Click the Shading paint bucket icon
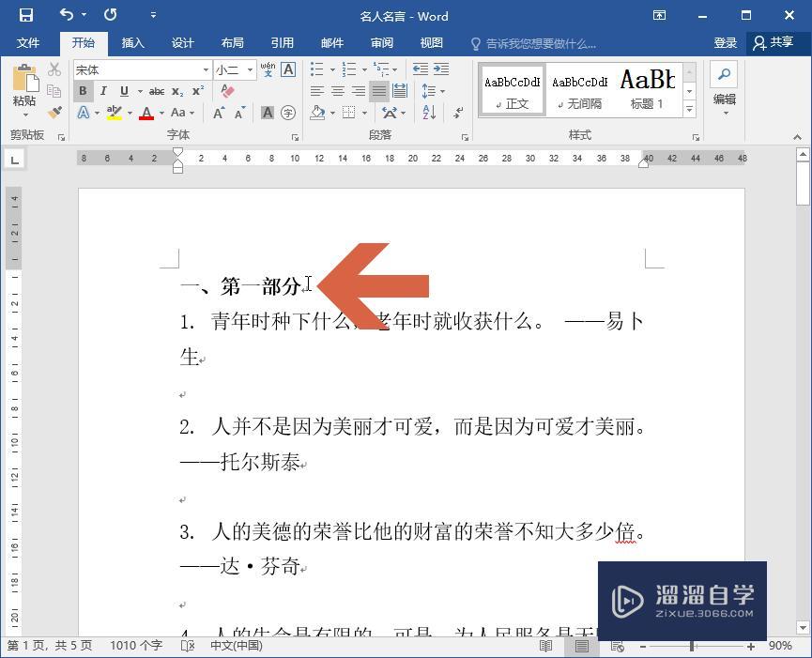 (x=317, y=113)
